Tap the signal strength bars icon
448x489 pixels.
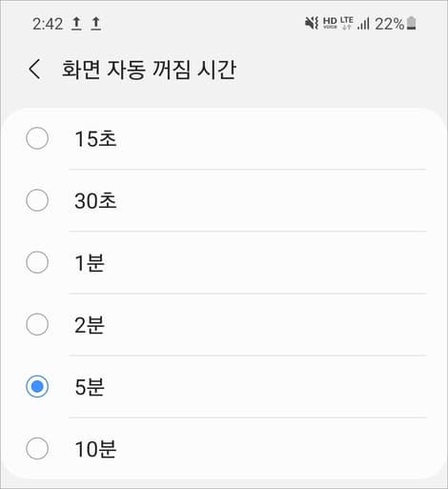tap(363, 24)
